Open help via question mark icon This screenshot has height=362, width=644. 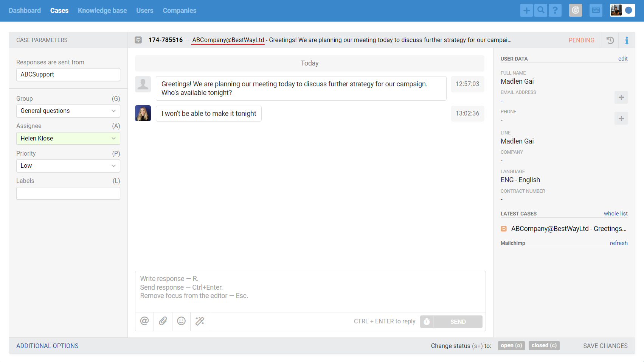[555, 10]
